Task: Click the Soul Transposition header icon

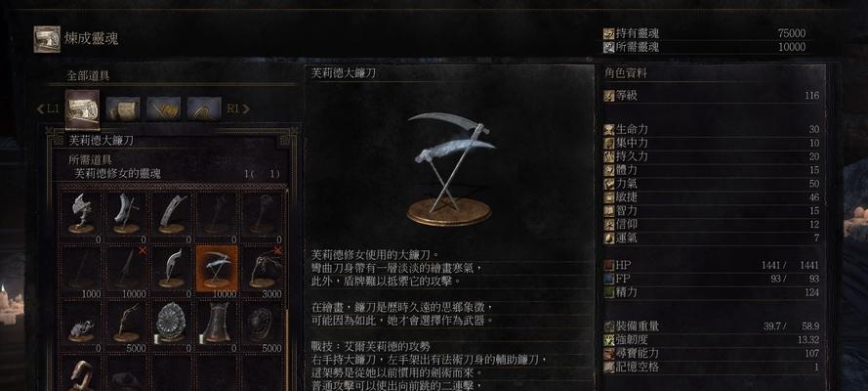Action: 47,39
